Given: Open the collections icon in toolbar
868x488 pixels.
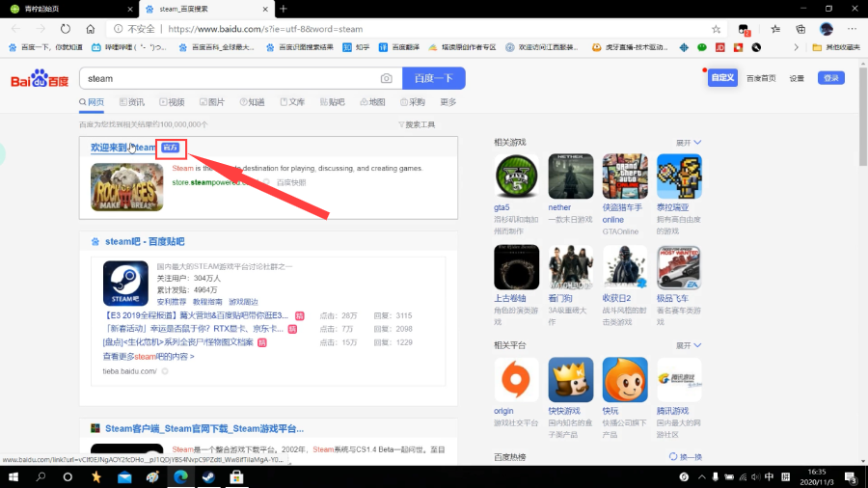Looking at the screenshot, I should click(800, 29).
